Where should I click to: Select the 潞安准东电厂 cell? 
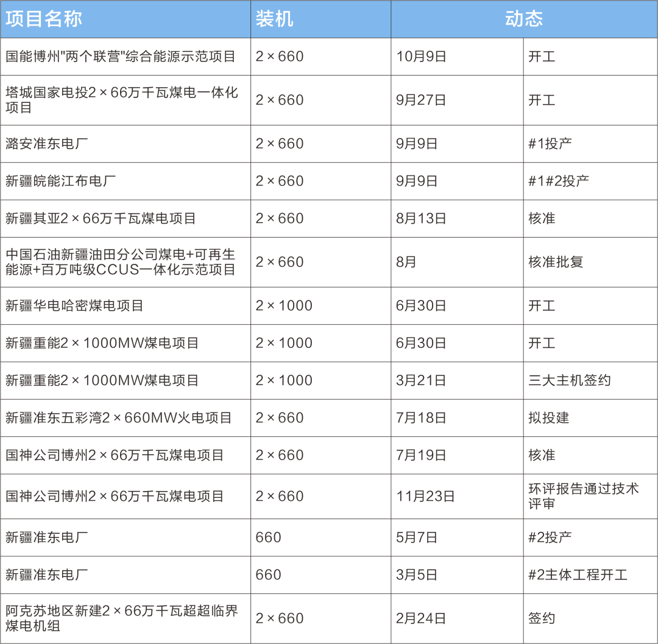[x=126, y=144]
